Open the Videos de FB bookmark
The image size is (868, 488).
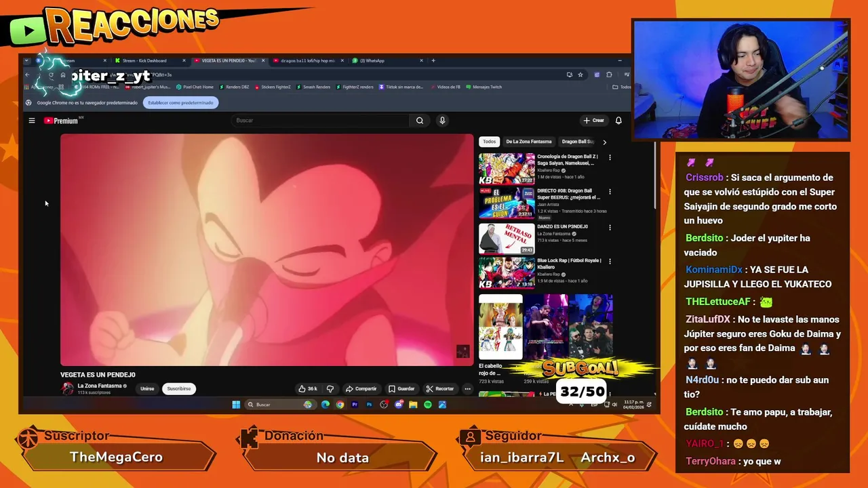click(x=445, y=87)
